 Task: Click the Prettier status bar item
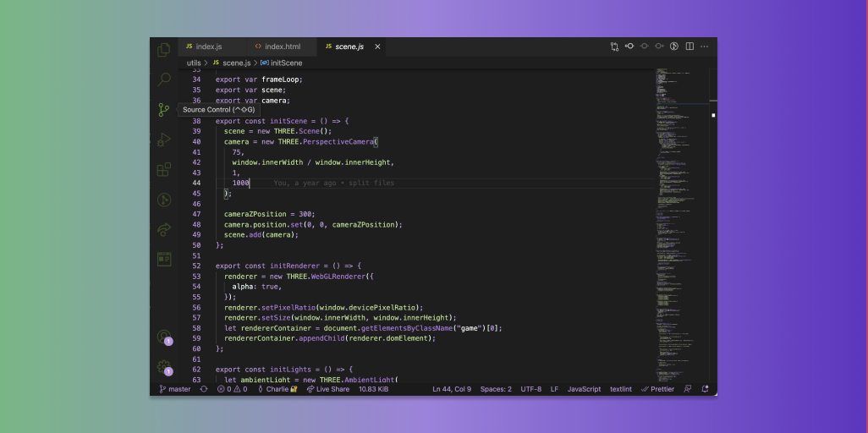657,389
